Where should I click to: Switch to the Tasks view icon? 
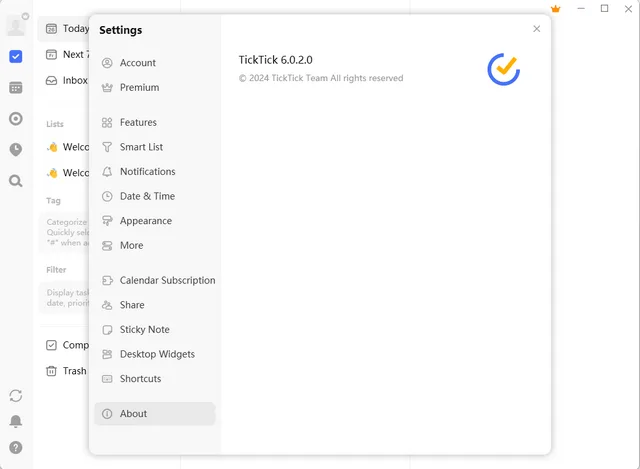16,56
